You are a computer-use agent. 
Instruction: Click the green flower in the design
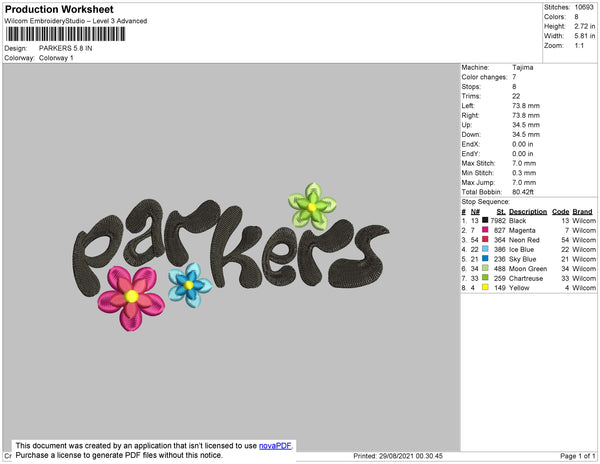tap(312, 207)
